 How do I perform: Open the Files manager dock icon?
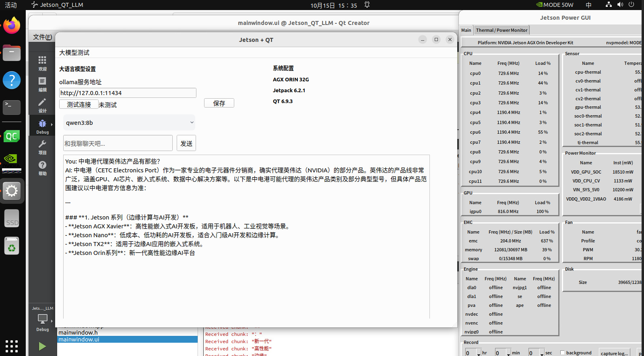(x=12, y=53)
